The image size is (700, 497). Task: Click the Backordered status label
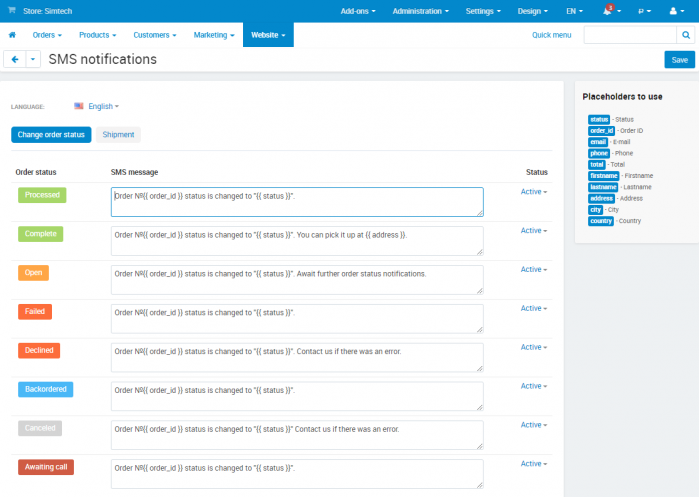click(x=46, y=389)
